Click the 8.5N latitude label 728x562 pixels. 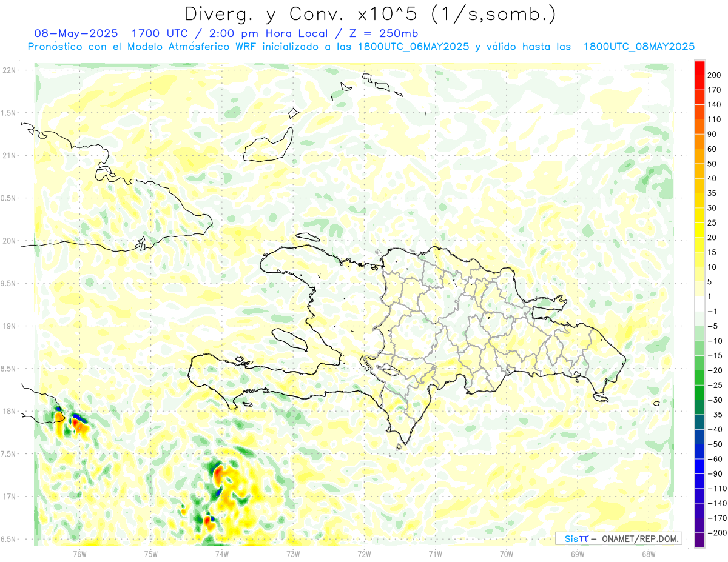9,369
